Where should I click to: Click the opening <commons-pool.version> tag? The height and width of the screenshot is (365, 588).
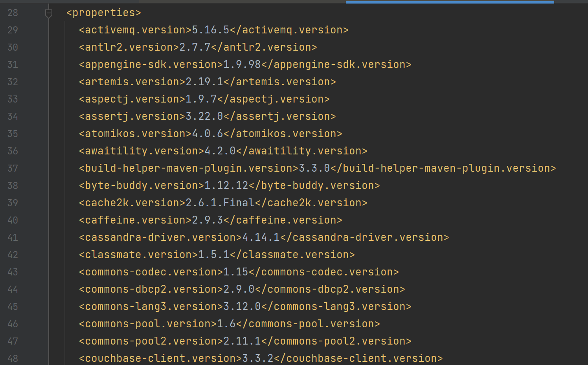coord(148,324)
